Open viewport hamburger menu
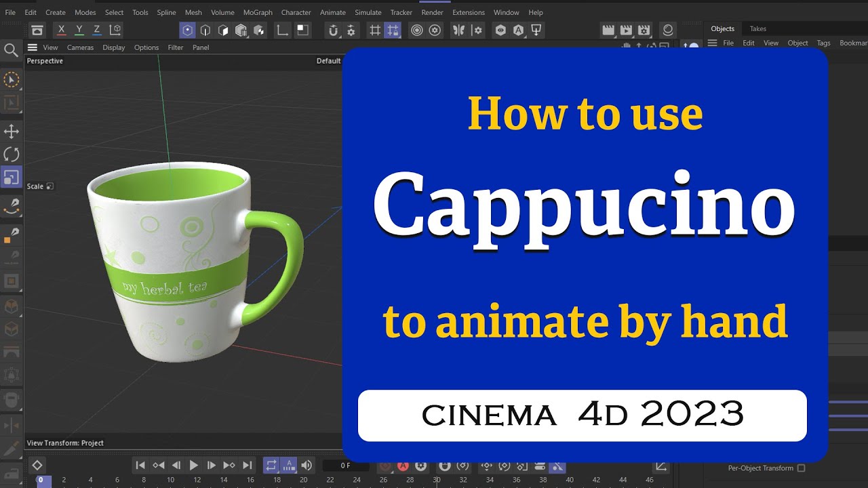The width and height of the screenshot is (868, 488). 32,47
